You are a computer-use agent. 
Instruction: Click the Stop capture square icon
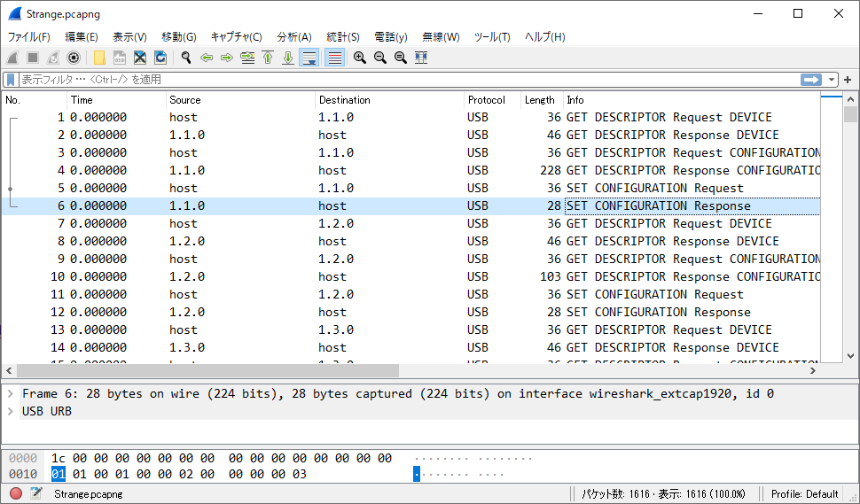[33, 58]
